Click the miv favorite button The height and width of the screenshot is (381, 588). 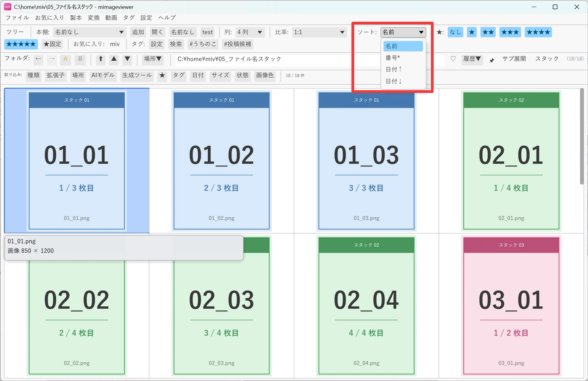tap(115, 44)
